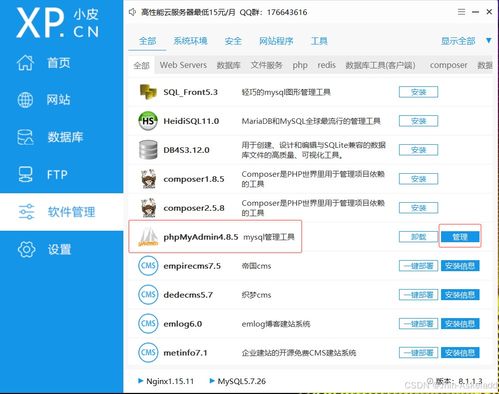Image resolution: width=499 pixels, height=394 pixels.
Task: Click the speaker announcement icon in title bar
Action: point(132,12)
